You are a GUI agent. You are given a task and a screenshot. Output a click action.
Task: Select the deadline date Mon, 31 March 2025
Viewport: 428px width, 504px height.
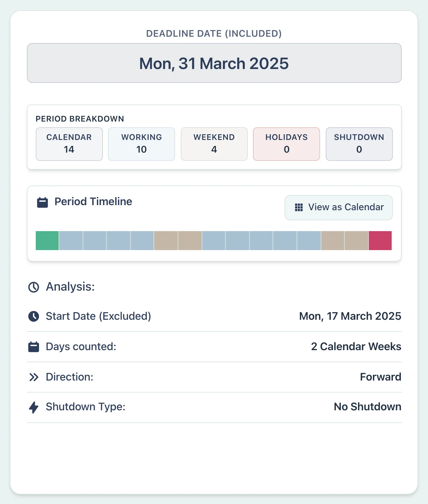(x=214, y=63)
